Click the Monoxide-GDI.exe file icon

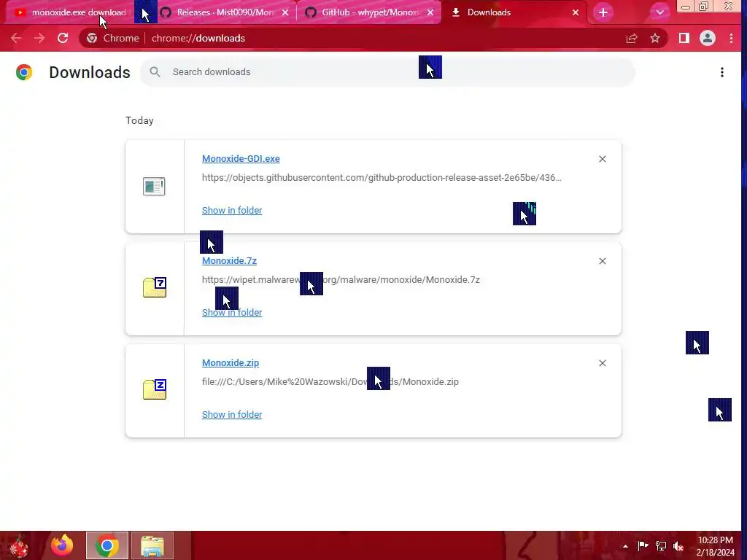pyautogui.click(x=154, y=186)
